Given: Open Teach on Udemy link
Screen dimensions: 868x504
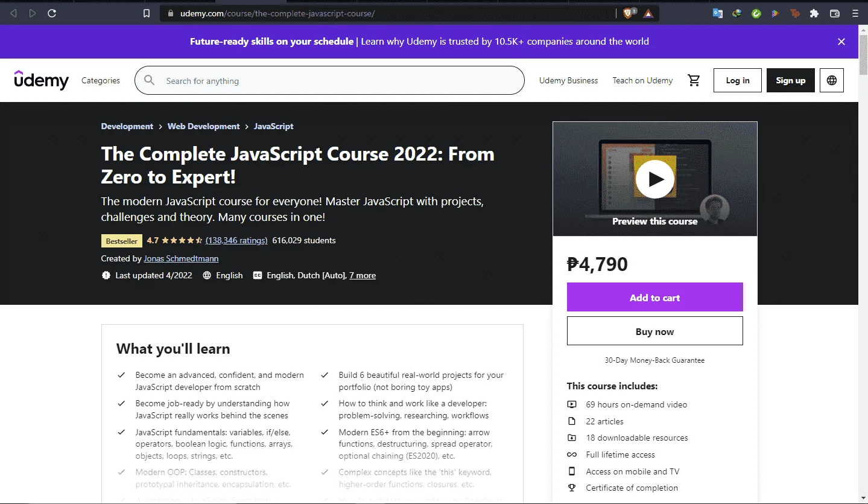Looking at the screenshot, I should click(x=642, y=80).
